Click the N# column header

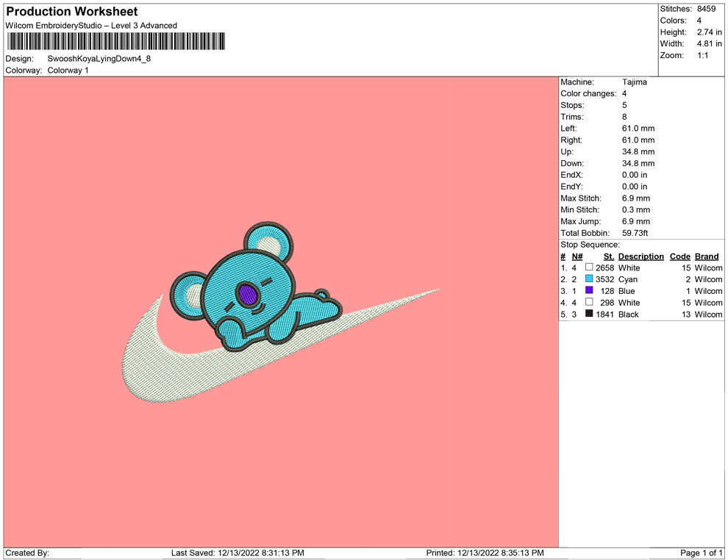click(577, 256)
